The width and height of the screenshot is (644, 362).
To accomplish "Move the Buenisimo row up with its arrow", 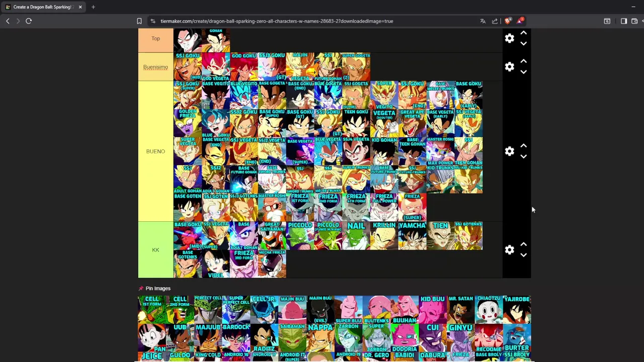I will pos(523,61).
